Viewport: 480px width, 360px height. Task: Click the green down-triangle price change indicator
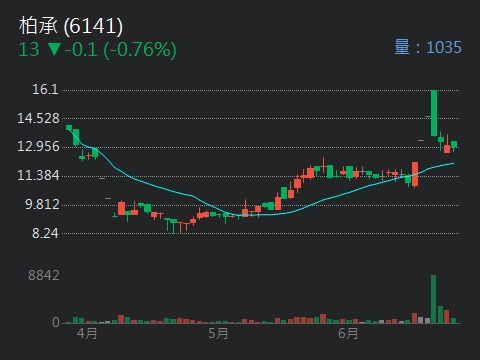point(54,49)
